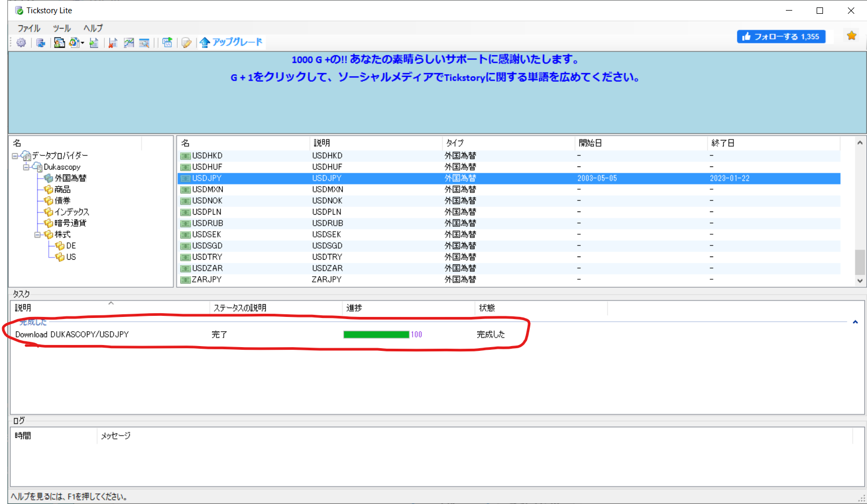Image resolution: width=867 pixels, height=504 pixels.
Task: Click the 2023-01-22 end date cell
Action: point(730,179)
